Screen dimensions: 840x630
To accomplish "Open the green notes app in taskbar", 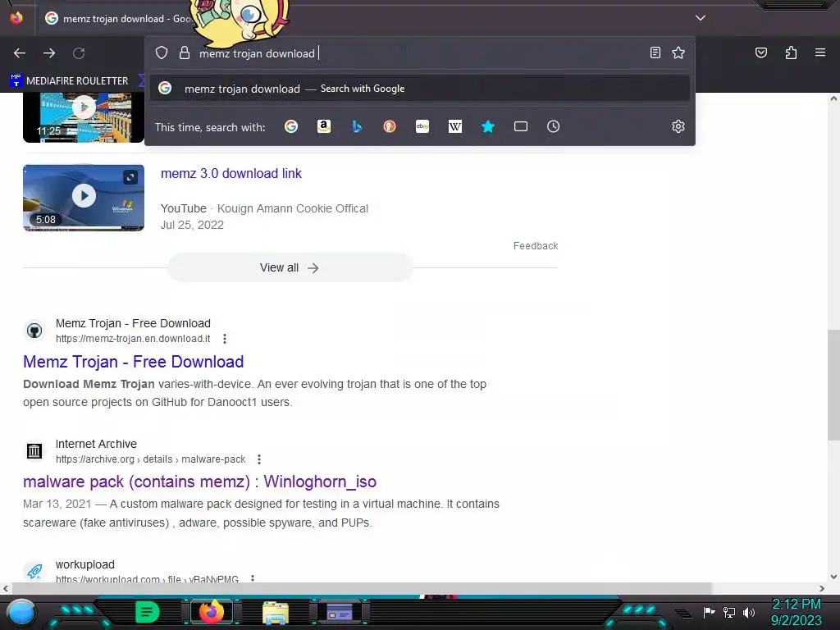I will (148, 612).
